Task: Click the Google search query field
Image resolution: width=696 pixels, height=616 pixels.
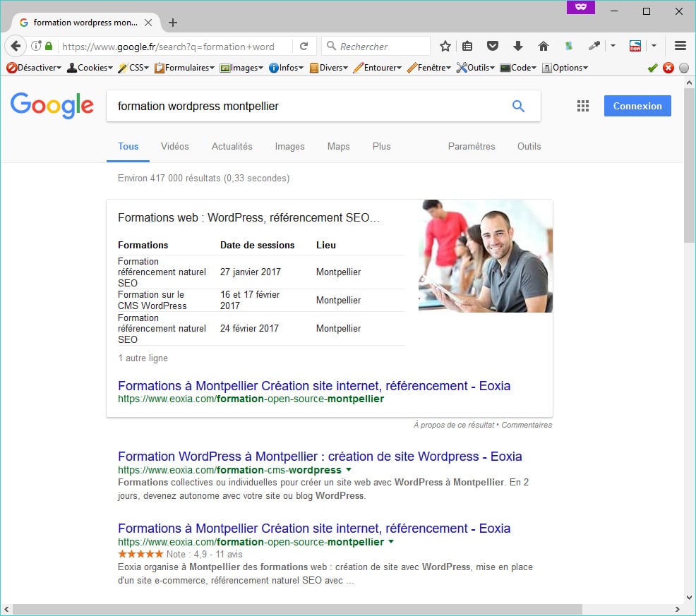Action: [306, 106]
